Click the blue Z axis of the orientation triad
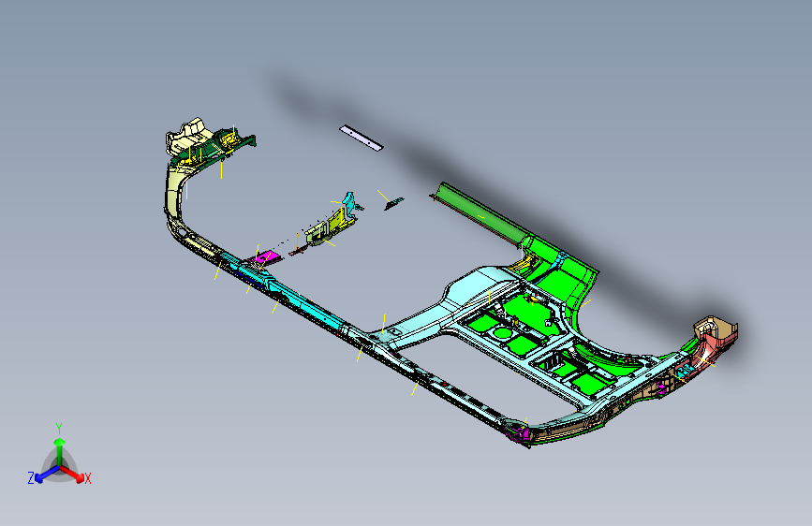This screenshot has width=812, height=526. click(x=47, y=474)
